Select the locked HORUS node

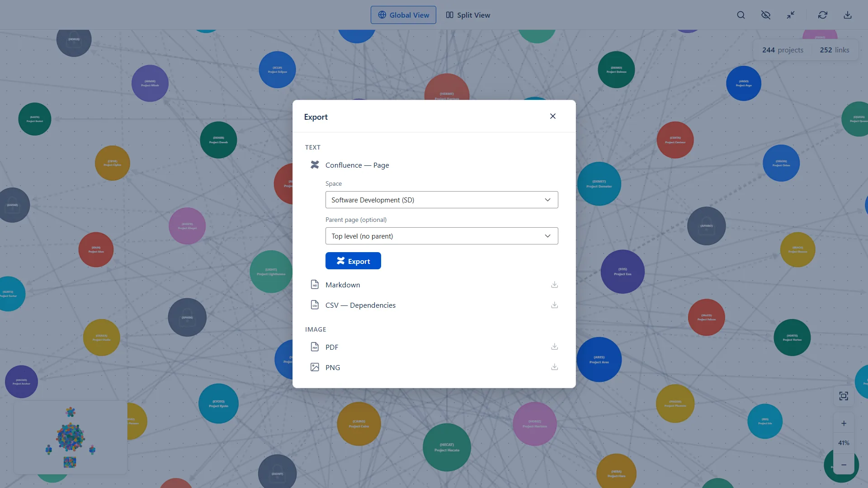(x=74, y=40)
